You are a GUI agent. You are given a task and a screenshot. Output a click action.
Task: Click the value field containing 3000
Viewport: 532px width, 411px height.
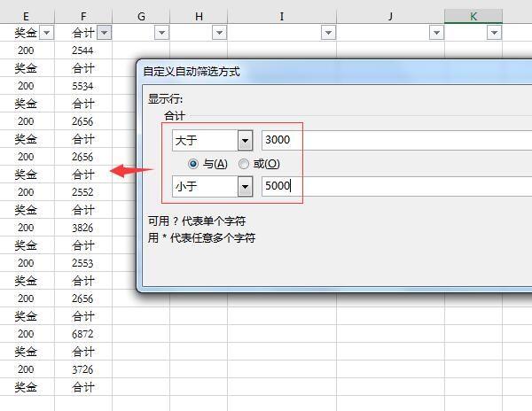(397, 140)
